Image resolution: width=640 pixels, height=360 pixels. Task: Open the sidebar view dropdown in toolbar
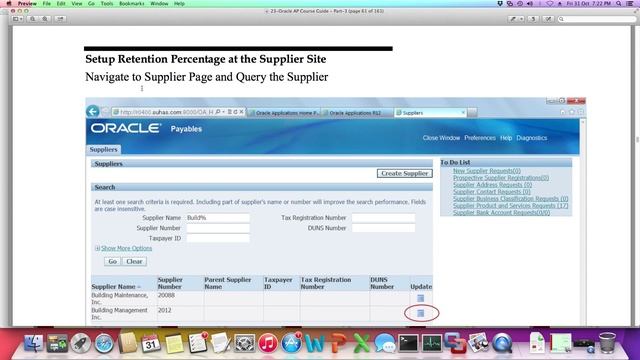pos(17,19)
